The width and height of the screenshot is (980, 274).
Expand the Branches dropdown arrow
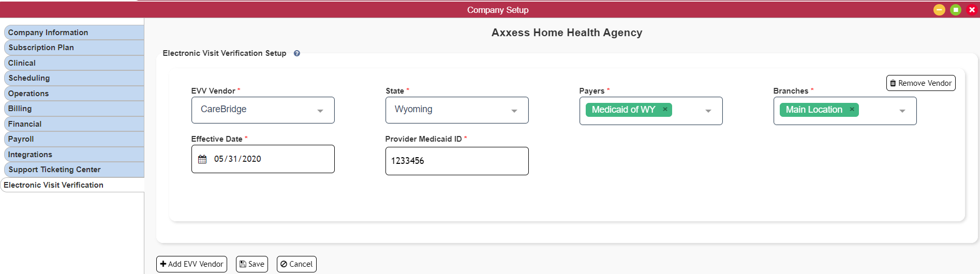coord(902,111)
